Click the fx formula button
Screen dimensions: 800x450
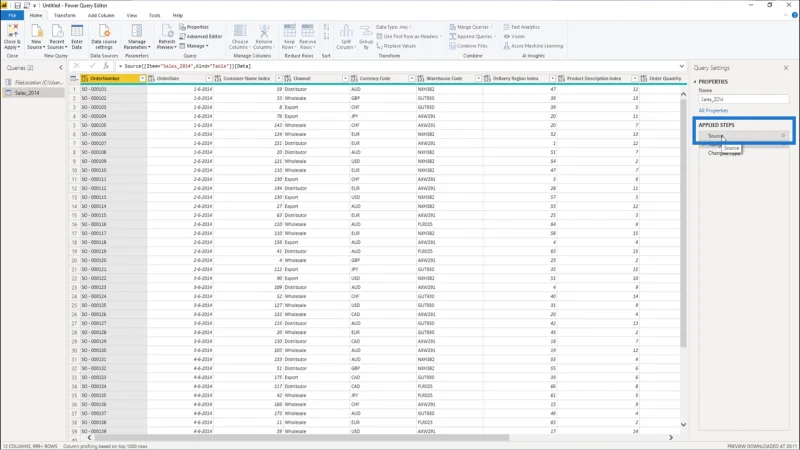(x=106, y=66)
